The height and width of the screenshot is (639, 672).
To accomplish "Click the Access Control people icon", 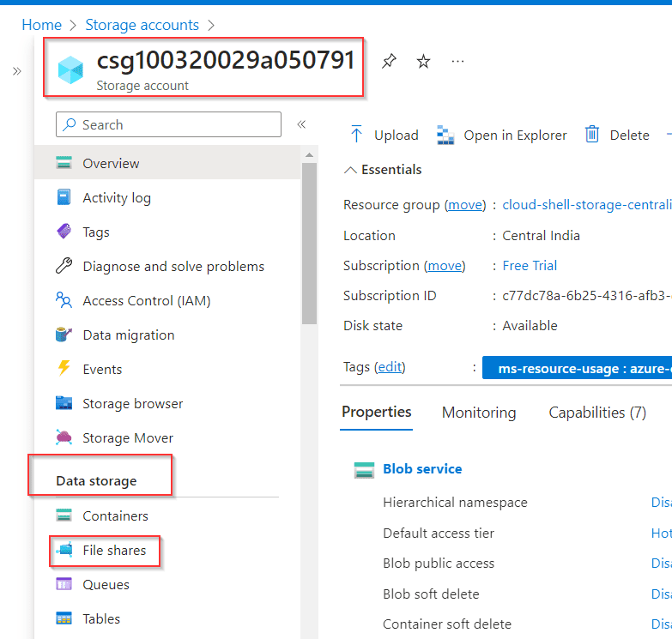I will click(x=64, y=300).
